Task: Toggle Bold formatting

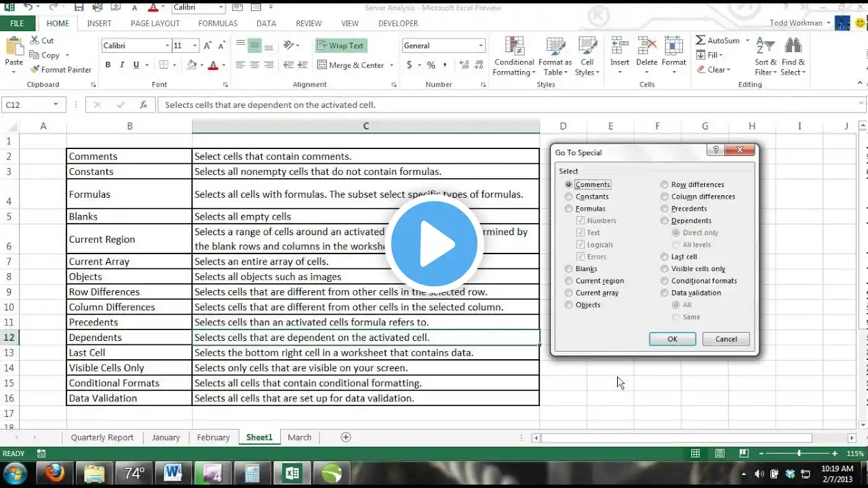Action: coord(108,65)
